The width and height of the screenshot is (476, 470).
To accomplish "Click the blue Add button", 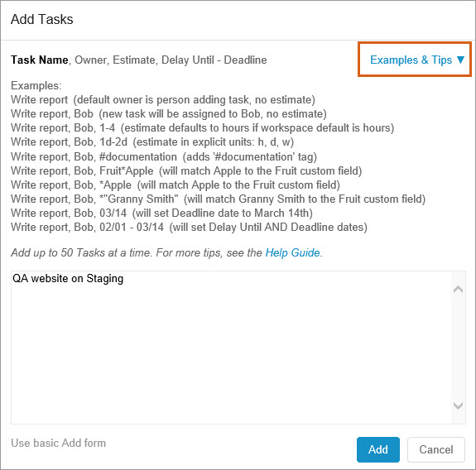I will [378, 449].
